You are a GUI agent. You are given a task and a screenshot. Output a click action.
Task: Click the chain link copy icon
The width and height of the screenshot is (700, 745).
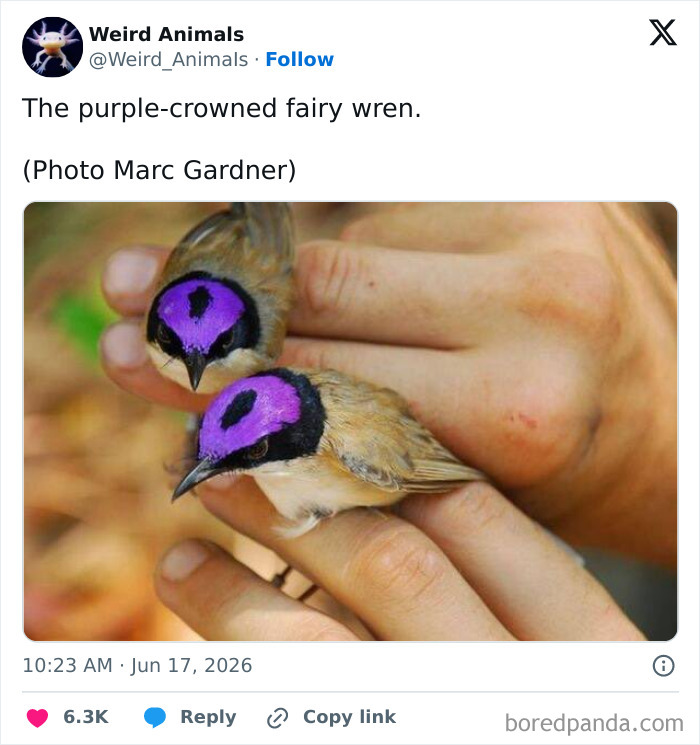pos(278,718)
